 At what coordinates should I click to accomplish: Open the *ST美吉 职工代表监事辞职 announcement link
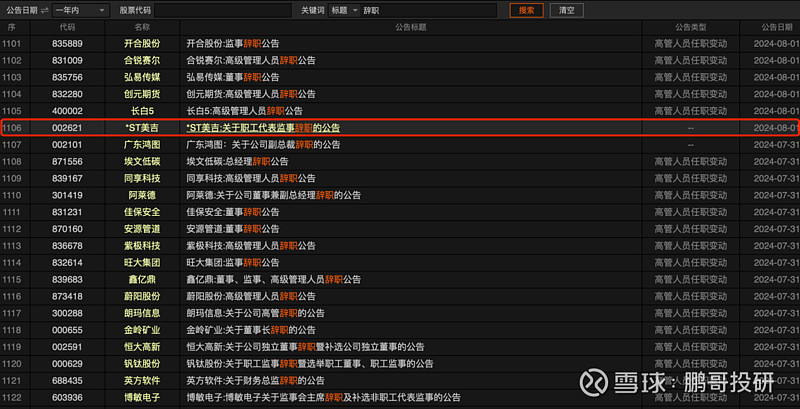tap(263, 128)
